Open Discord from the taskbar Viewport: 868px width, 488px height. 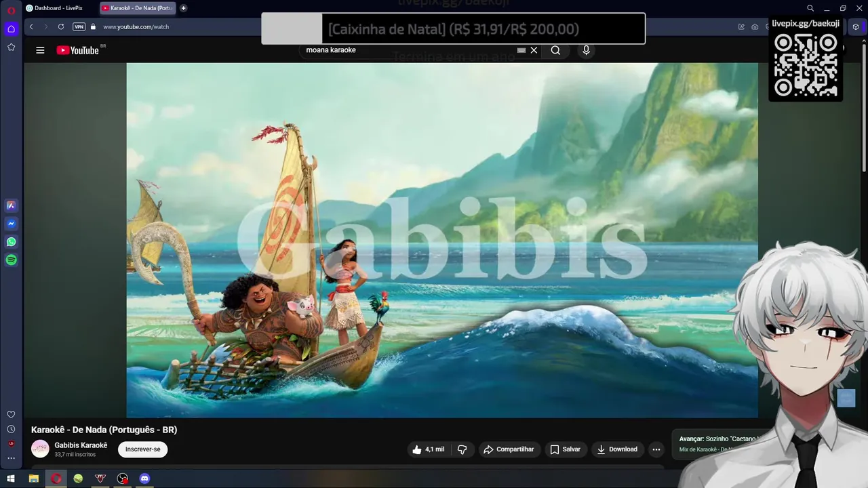144,479
